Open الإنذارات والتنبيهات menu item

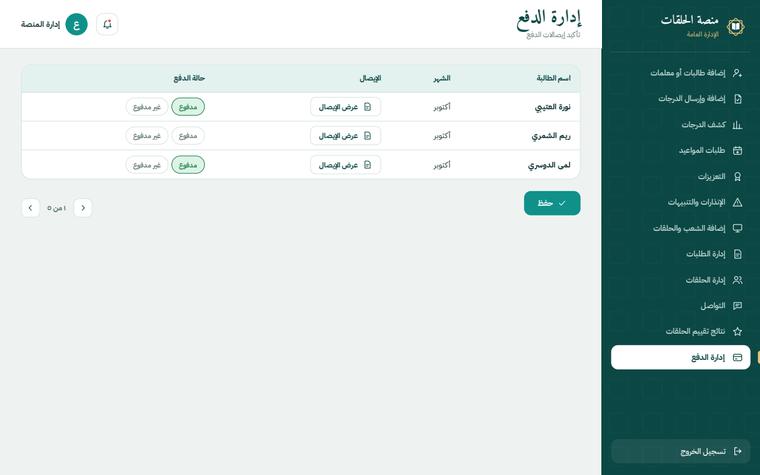click(681, 202)
